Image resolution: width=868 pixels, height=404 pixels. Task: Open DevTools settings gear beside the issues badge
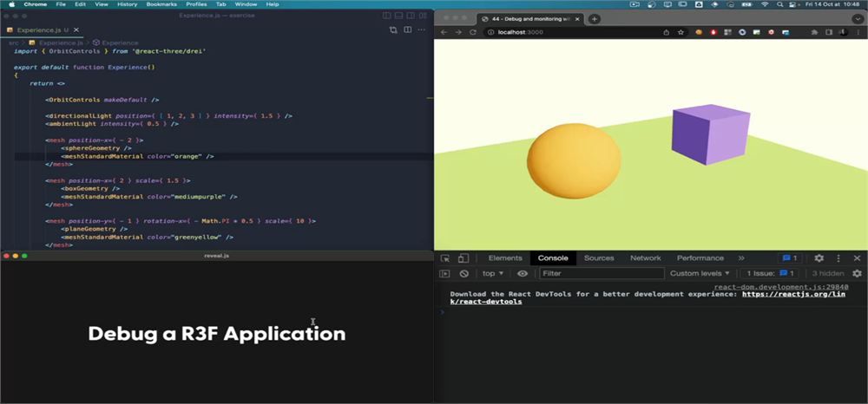(x=819, y=258)
